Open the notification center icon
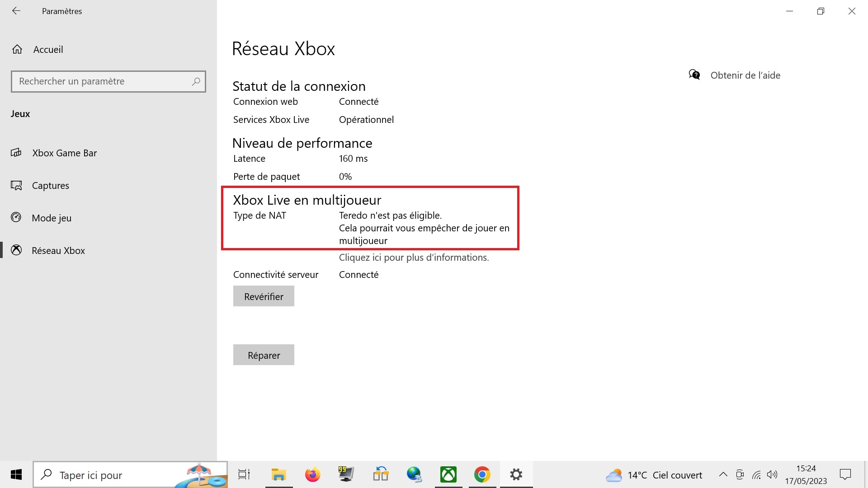 click(845, 474)
